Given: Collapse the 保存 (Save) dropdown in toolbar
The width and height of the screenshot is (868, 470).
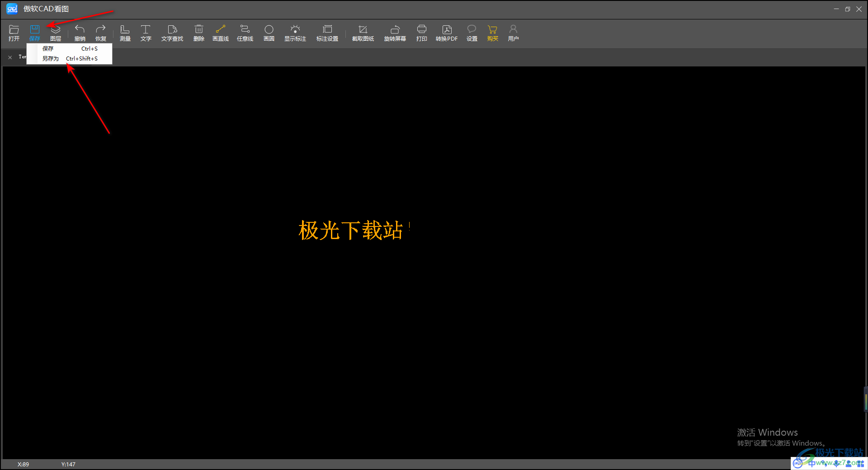Looking at the screenshot, I should (x=35, y=33).
